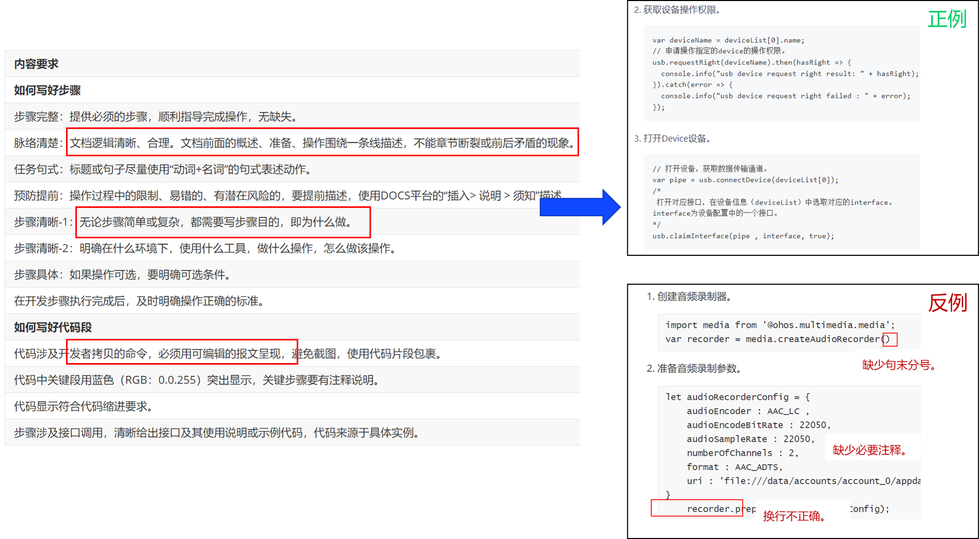Click the 如何写好步骤 section heading
The height and width of the screenshot is (539, 980).
[x=47, y=90]
